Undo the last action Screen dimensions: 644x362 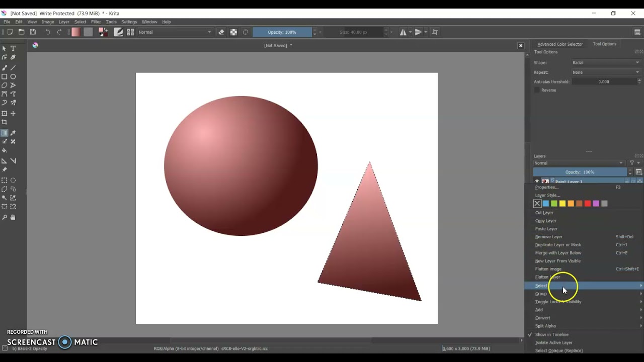(48, 32)
